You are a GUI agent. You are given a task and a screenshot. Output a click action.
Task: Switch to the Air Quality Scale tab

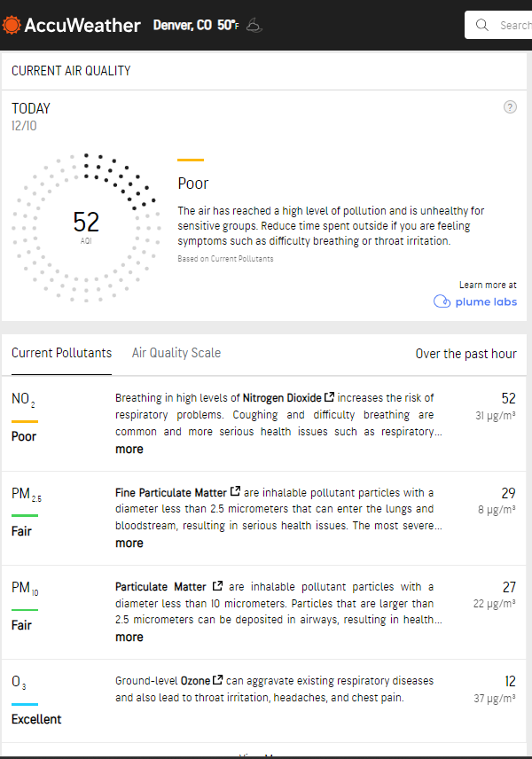click(176, 353)
